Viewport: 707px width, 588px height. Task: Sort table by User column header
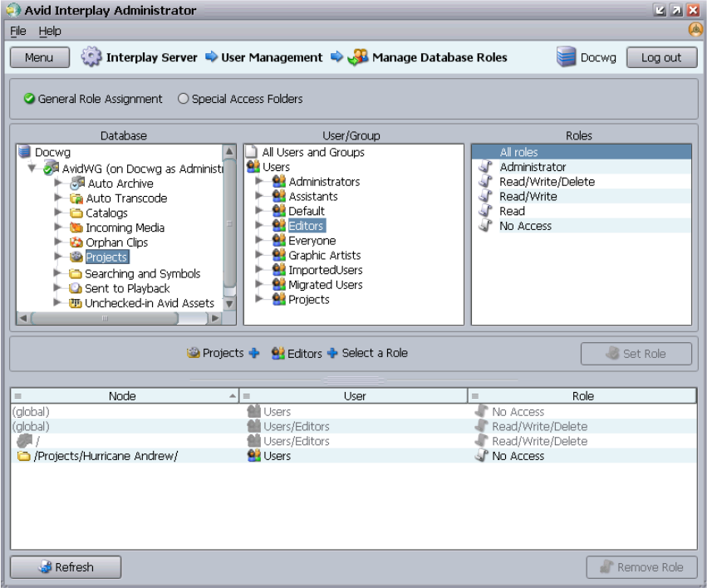[354, 396]
